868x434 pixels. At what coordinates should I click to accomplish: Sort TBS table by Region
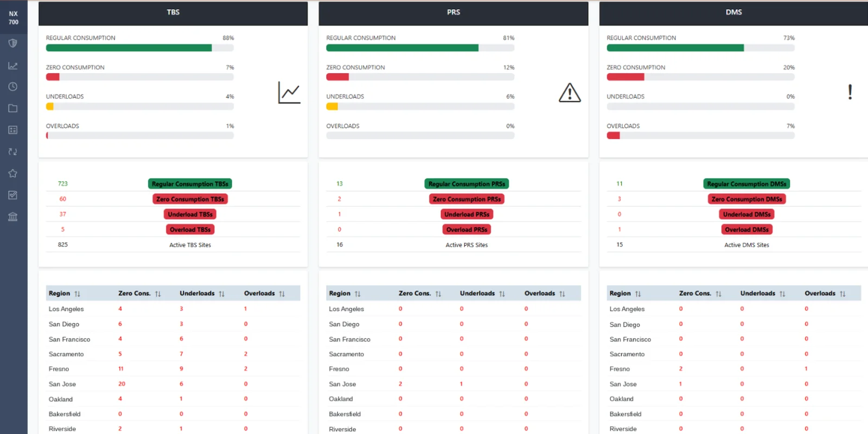pos(77,294)
